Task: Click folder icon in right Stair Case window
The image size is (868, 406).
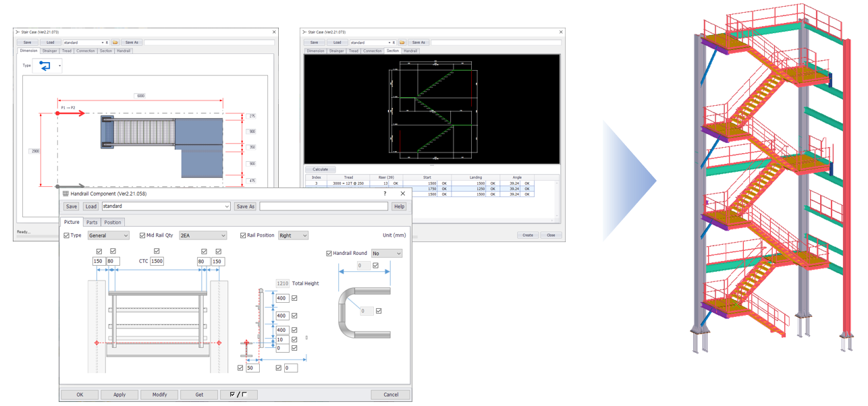Action: click(x=402, y=42)
